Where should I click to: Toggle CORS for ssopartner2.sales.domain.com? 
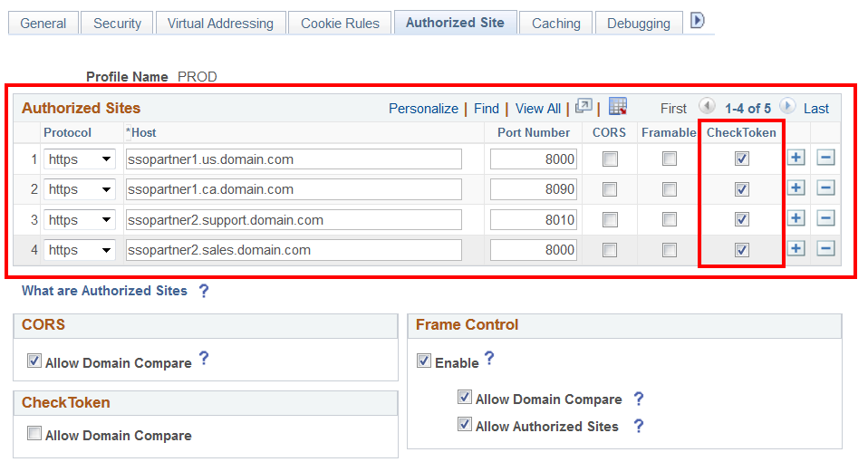click(x=610, y=250)
